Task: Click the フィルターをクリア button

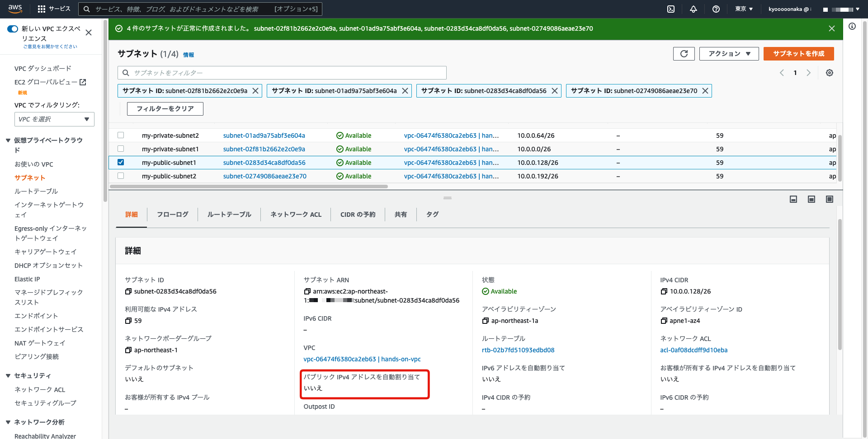Action: [x=165, y=109]
